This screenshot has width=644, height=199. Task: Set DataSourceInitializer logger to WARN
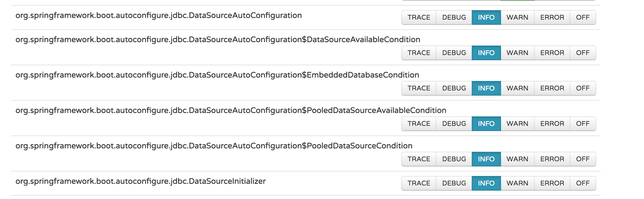point(517,183)
